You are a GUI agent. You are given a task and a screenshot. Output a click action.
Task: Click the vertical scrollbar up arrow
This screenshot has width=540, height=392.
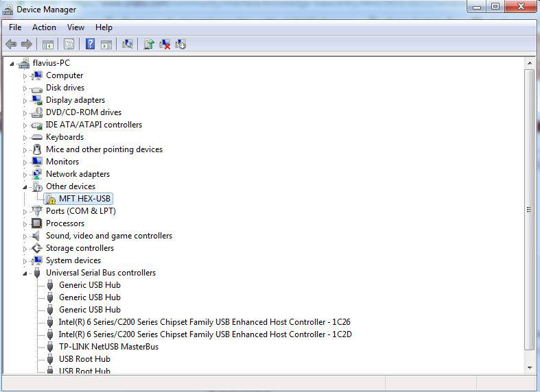tap(529, 63)
